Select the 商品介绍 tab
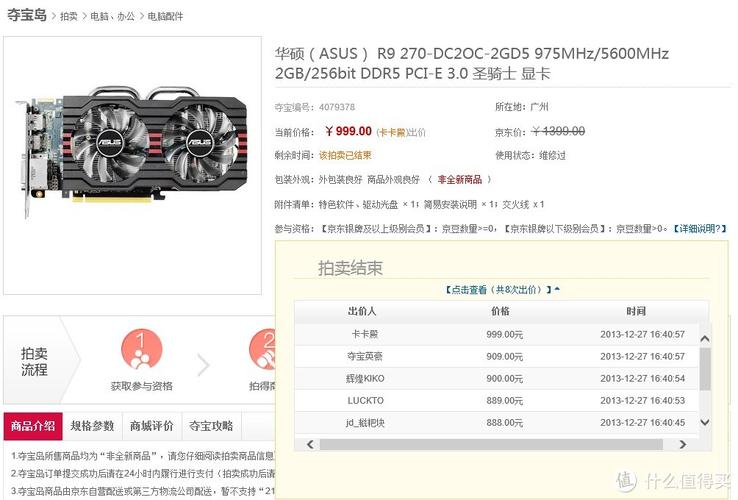Image resolution: width=738 pixels, height=500 pixels. (x=33, y=426)
